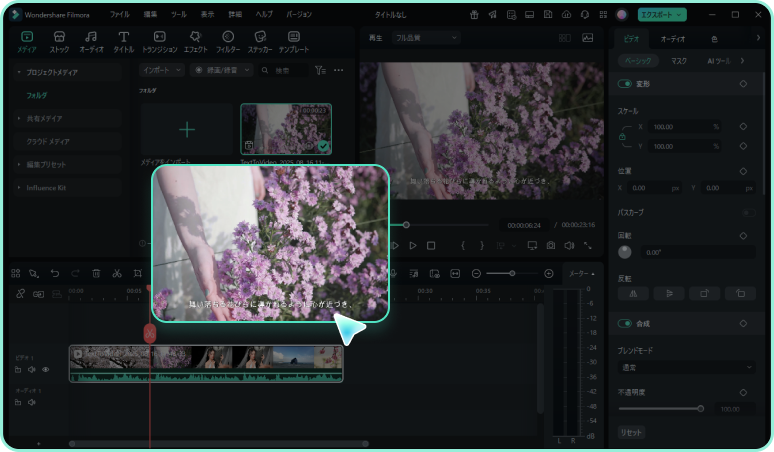
Task: Open the ファイル menu
Action: click(x=119, y=14)
